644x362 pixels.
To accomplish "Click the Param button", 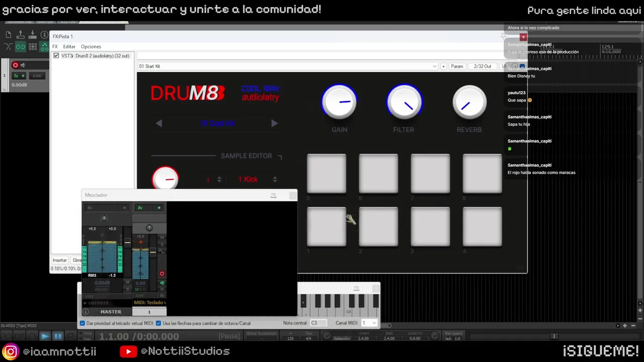I will (457, 66).
